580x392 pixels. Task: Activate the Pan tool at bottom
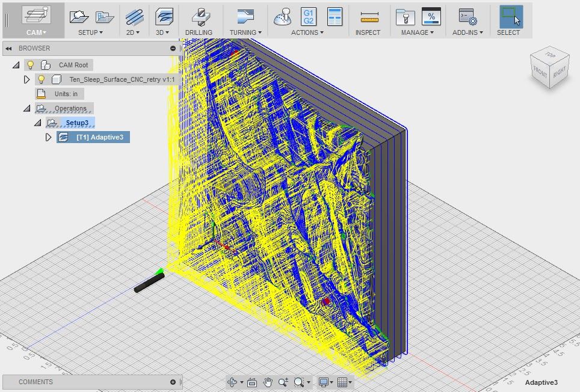pos(267,382)
